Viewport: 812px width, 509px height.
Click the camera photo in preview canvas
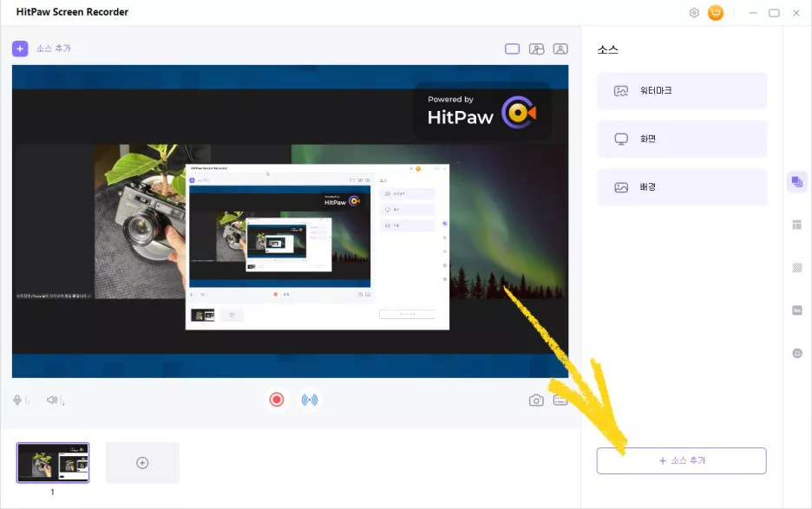point(140,221)
